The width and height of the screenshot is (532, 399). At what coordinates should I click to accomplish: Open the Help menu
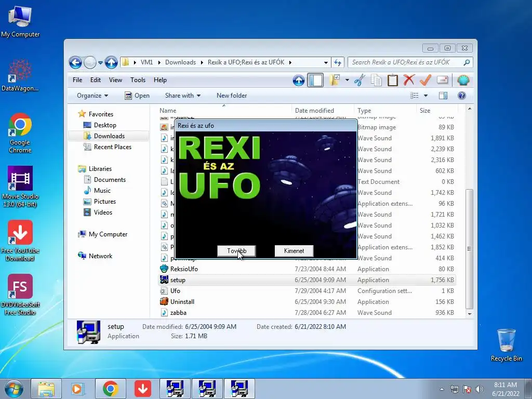coord(160,80)
